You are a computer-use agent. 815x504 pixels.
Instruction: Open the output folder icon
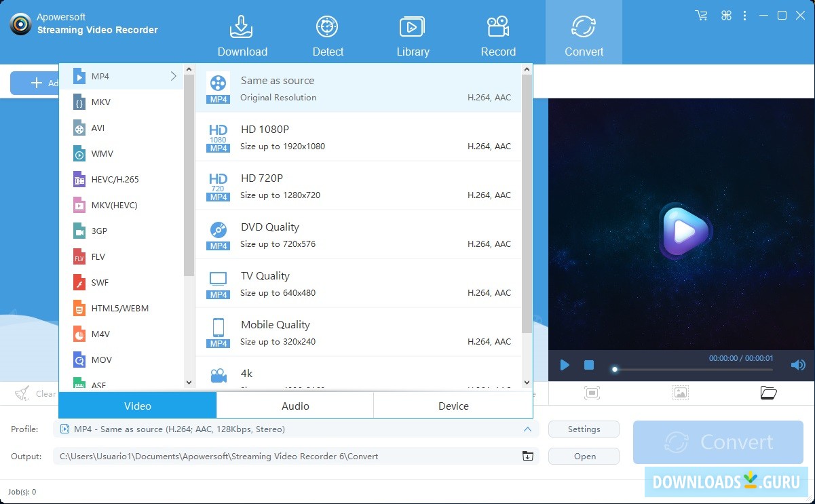527,456
